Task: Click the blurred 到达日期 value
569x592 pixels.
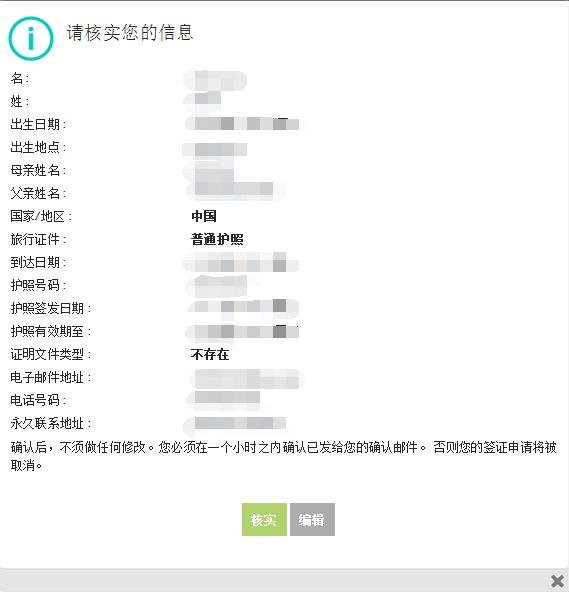Action: coord(242,262)
